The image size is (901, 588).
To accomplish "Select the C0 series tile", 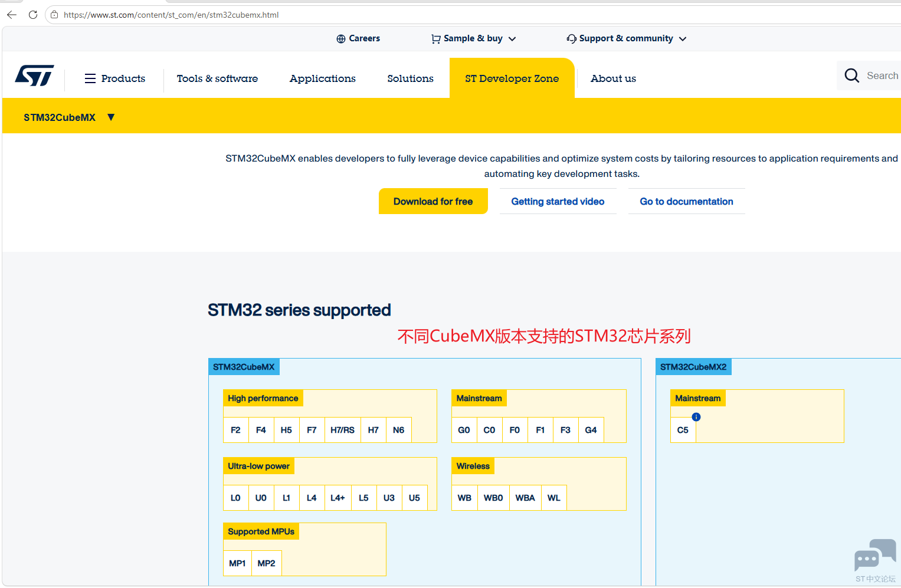I will pos(490,430).
